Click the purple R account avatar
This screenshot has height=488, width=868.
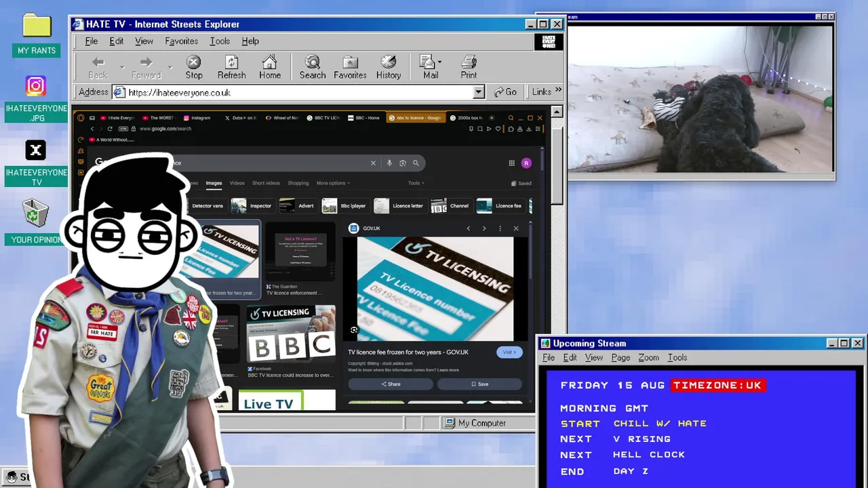[526, 163]
